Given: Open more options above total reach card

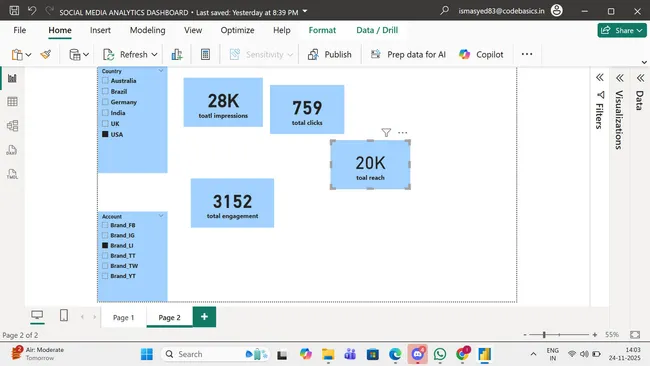Looking at the screenshot, I should click(x=403, y=133).
